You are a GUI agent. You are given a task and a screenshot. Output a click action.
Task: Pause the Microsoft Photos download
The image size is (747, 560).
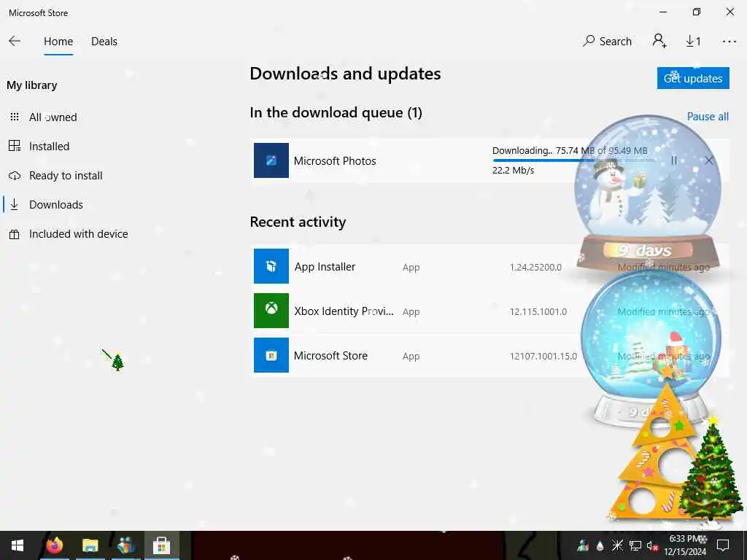tap(673, 160)
